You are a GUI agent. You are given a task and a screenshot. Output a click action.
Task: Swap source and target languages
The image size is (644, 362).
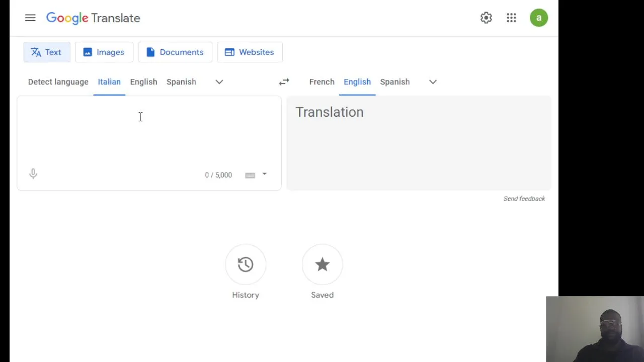coord(284,82)
